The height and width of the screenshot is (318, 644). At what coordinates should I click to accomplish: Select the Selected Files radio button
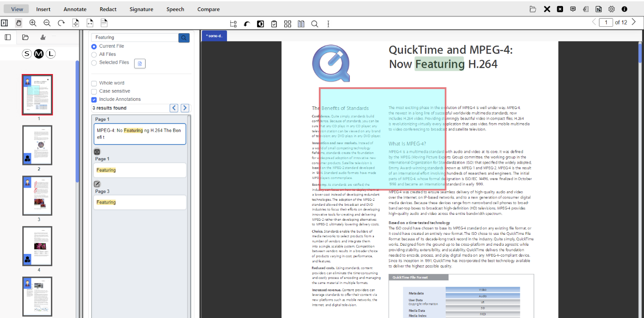94,63
